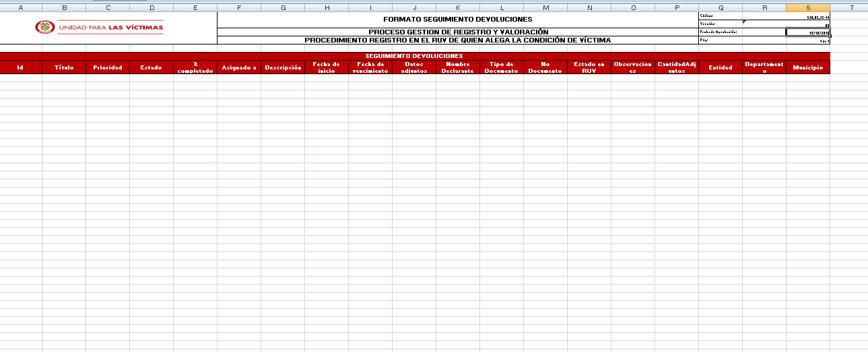This screenshot has height=352, width=868.
Task: Select column G header
Action: pos(283,7)
